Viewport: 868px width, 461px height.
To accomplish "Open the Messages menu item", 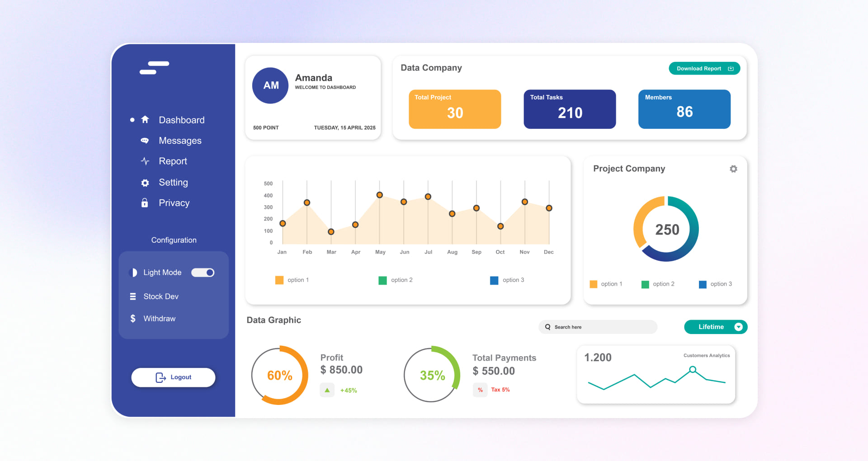I will tap(180, 141).
